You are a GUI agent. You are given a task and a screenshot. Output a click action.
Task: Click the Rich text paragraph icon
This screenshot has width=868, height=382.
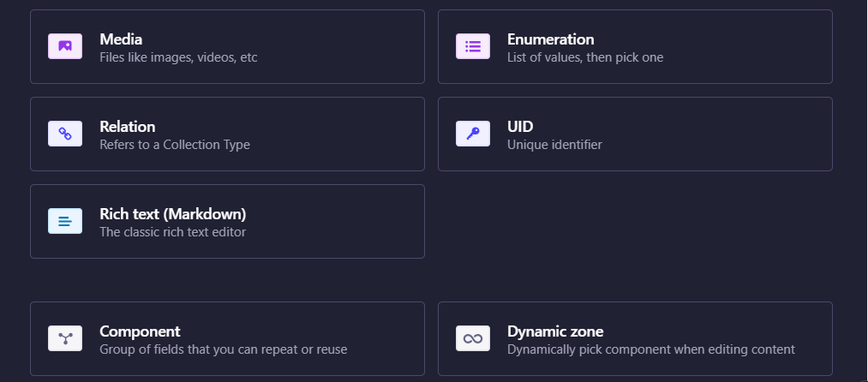(65, 221)
